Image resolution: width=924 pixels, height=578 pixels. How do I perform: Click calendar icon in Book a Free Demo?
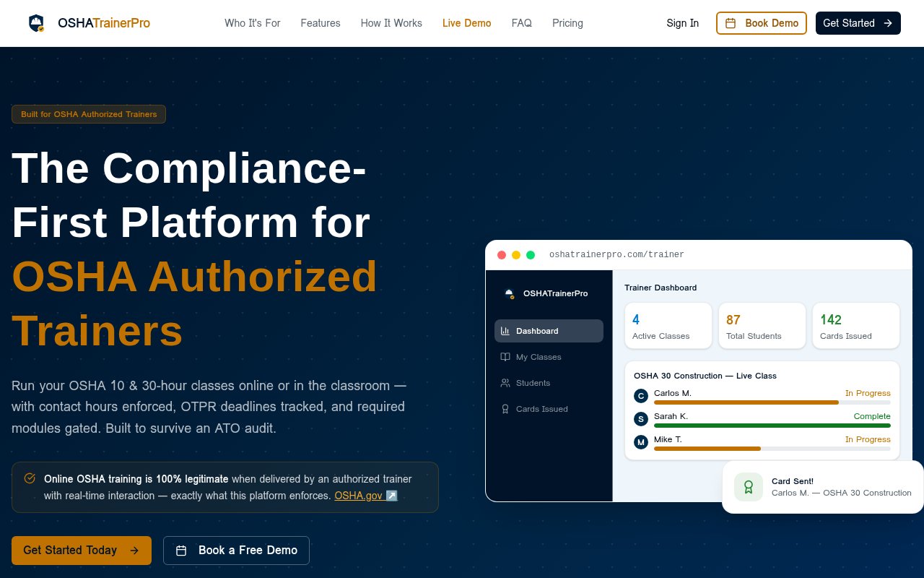click(x=182, y=551)
